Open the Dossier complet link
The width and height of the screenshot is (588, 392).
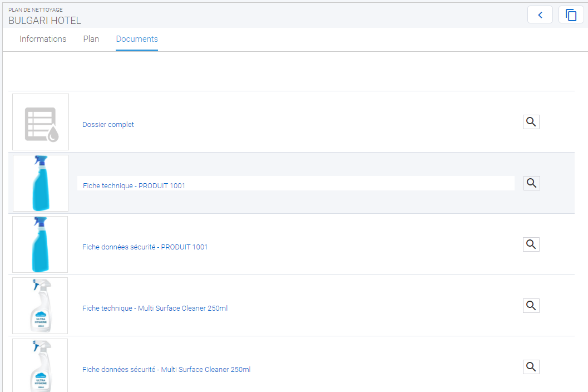click(x=108, y=125)
